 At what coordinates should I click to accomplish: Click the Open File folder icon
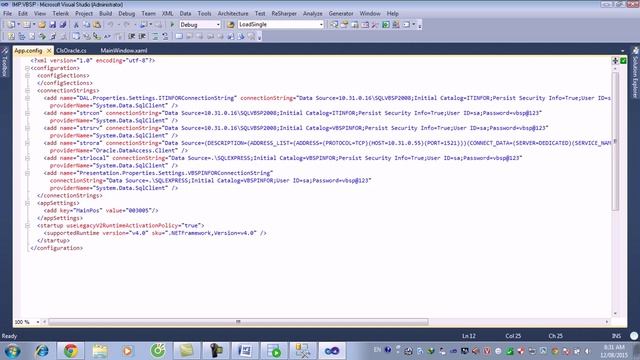coord(42,24)
